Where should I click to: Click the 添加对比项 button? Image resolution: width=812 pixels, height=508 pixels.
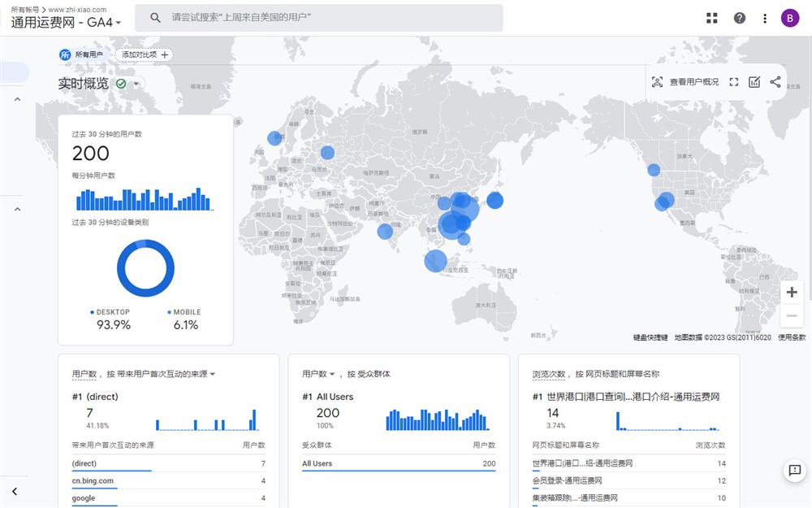pyautogui.click(x=143, y=55)
